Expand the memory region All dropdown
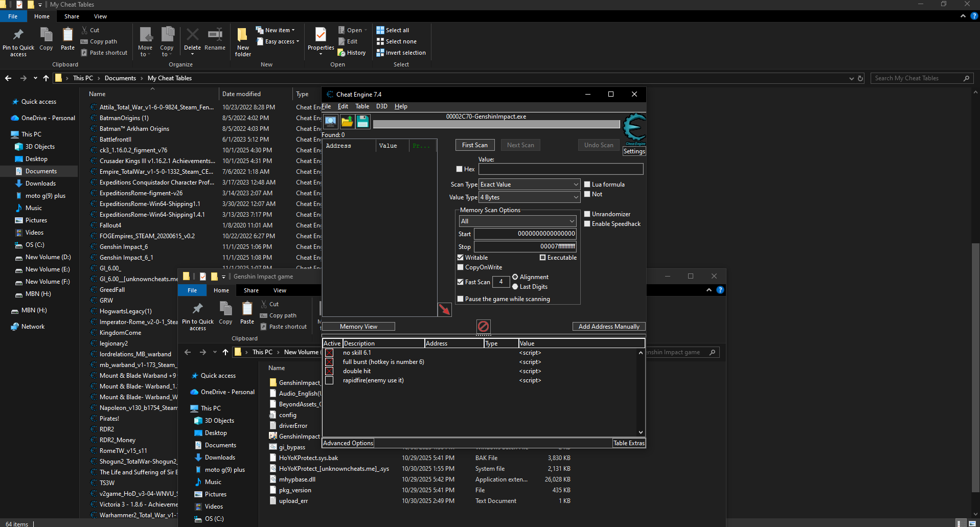Screen dimensions: 980x527 coord(517,221)
